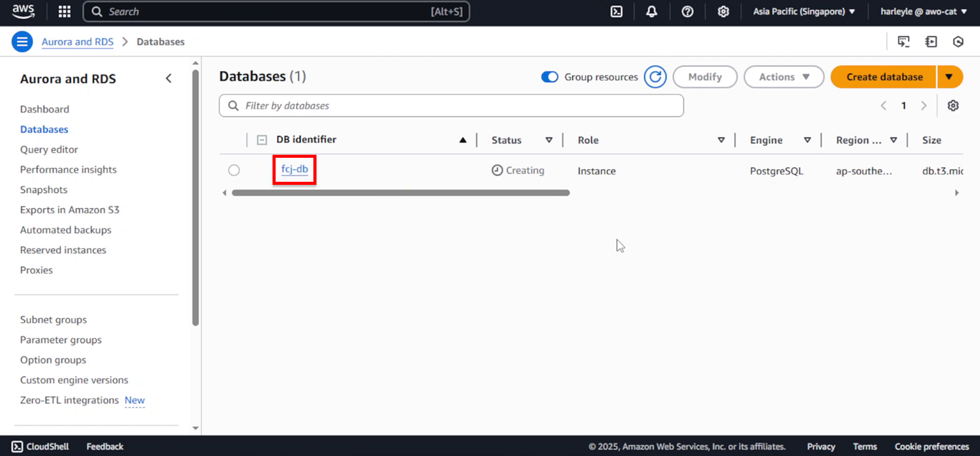Open the help question mark menu
Image resolution: width=980 pixels, height=456 pixels.
click(x=688, y=11)
